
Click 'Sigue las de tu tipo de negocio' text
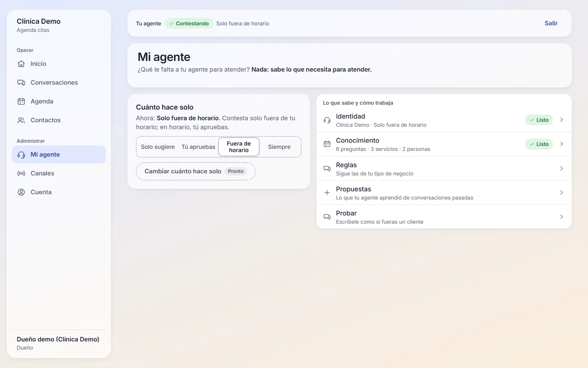374,174
